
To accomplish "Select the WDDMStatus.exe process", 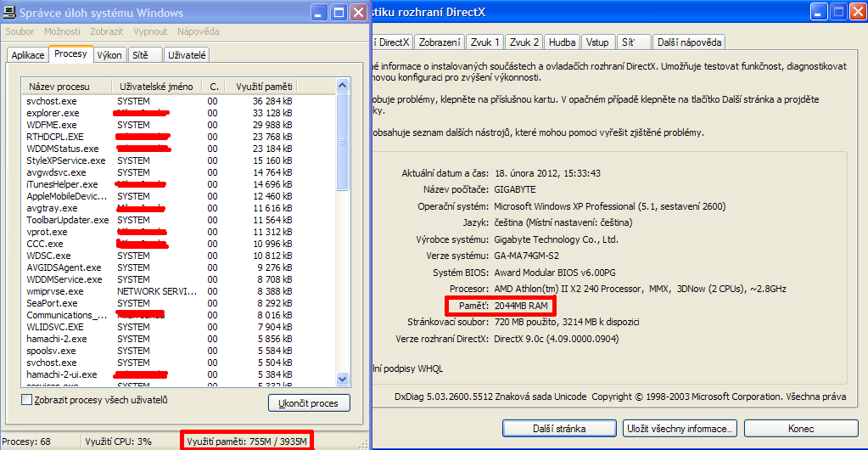I will tap(178, 149).
